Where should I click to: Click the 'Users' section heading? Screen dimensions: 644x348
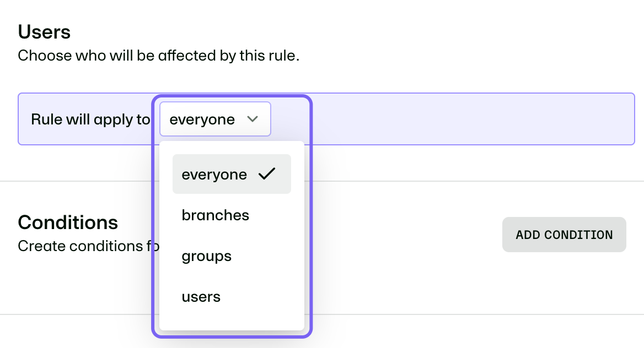(44, 31)
